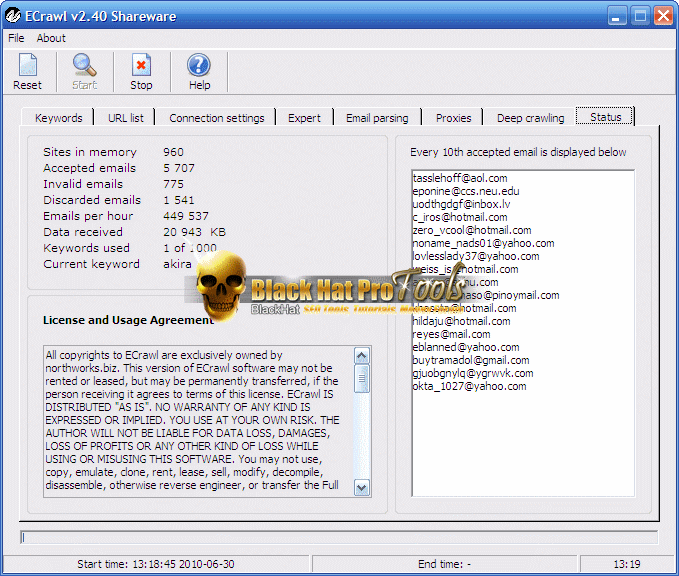
Task: Click the License and Usage Agreement heading
Action: tap(128, 320)
